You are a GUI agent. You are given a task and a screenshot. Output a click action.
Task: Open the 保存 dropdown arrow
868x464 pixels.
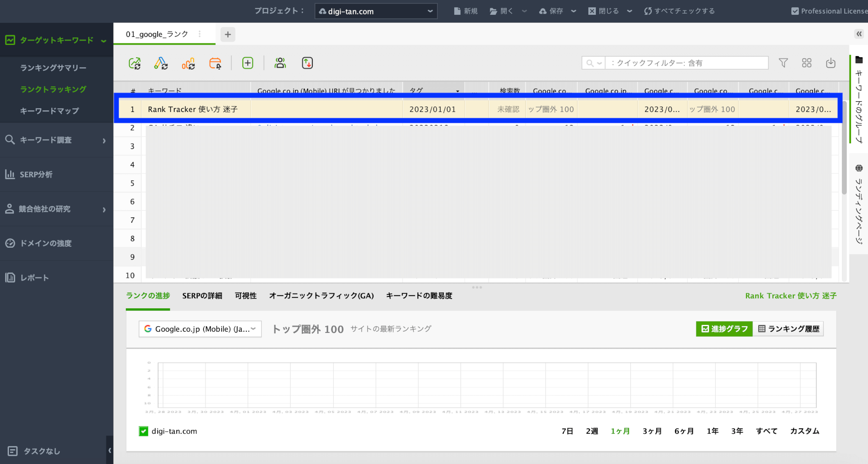click(573, 11)
